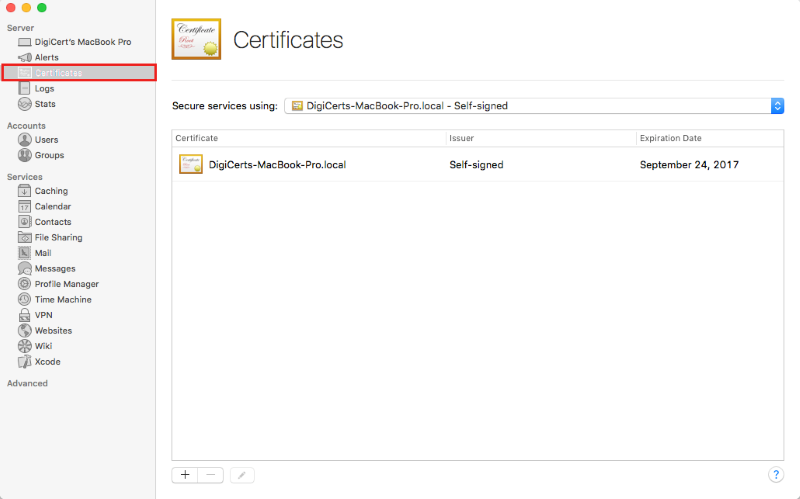Select Users under Accounts

pos(46,140)
